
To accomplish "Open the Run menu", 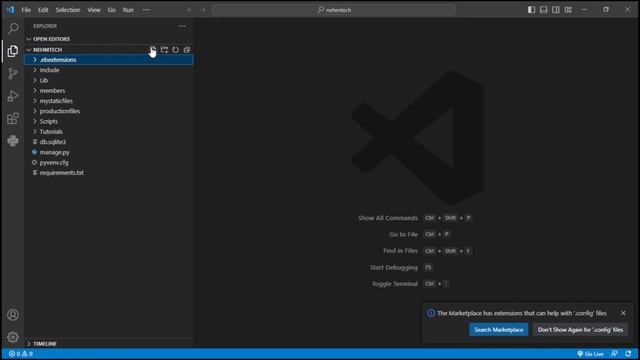I will pyautogui.click(x=128, y=10).
